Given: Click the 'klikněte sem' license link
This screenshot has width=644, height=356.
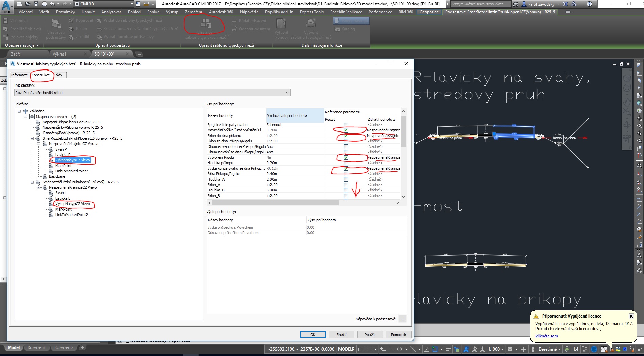Looking at the screenshot, I should point(546,336).
